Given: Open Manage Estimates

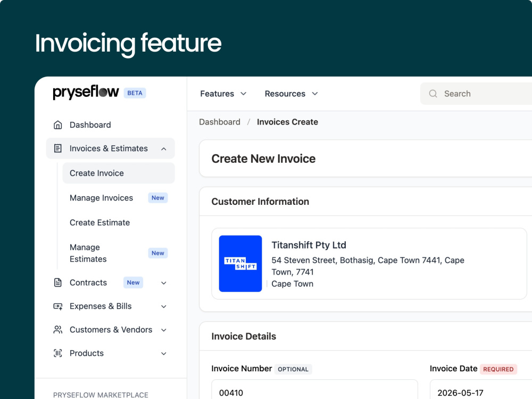Looking at the screenshot, I should pos(88,253).
